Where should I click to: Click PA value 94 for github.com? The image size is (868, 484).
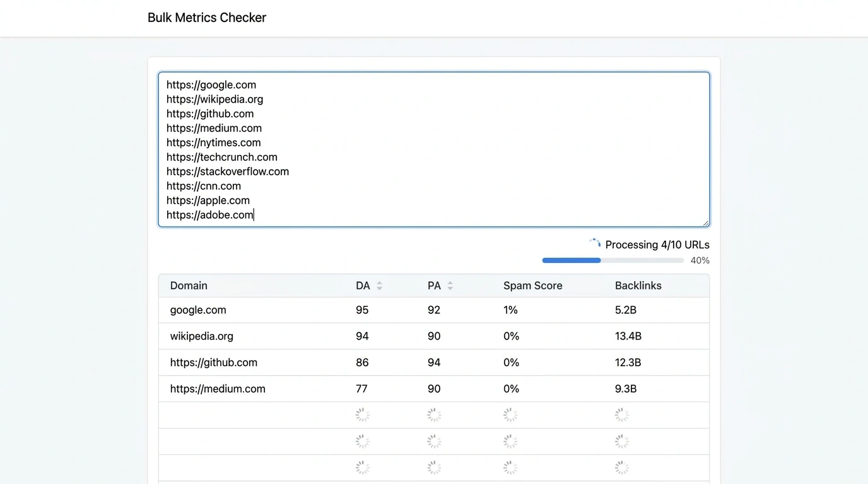[x=434, y=362]
